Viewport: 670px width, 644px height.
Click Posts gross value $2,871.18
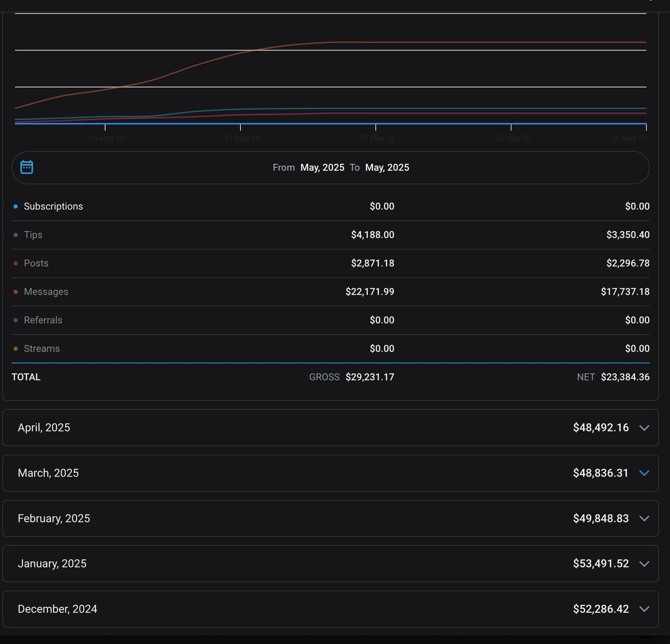click(x=373, y=263)
